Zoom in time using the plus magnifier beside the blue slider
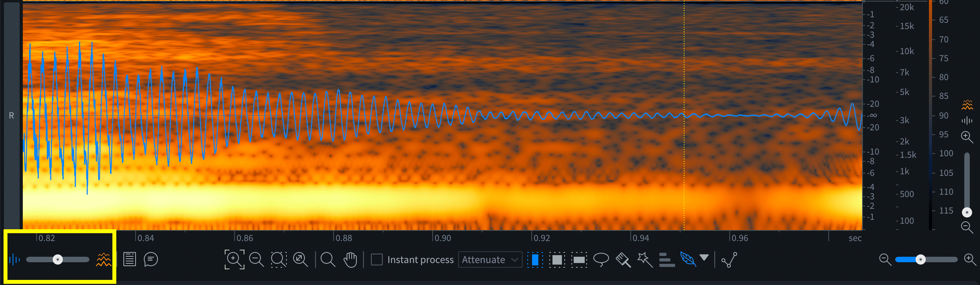980x285 pixels. pyautogui.click(x=970, y=259)
